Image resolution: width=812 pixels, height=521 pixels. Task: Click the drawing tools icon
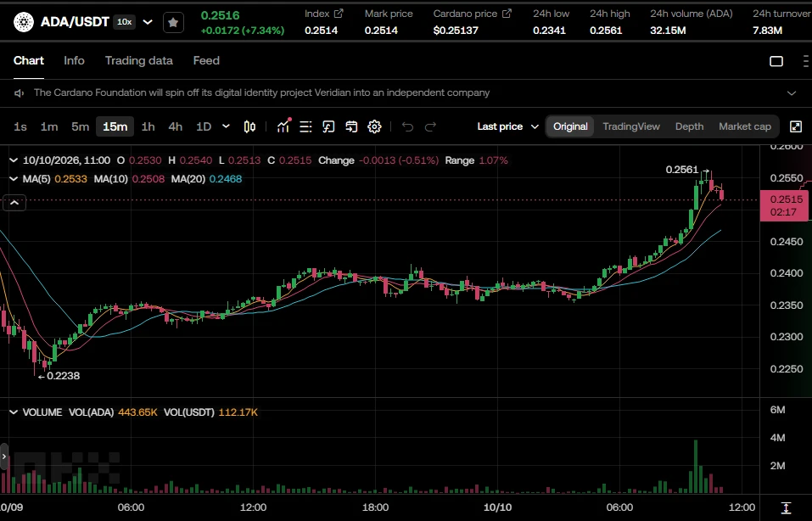tap(329, 127)
